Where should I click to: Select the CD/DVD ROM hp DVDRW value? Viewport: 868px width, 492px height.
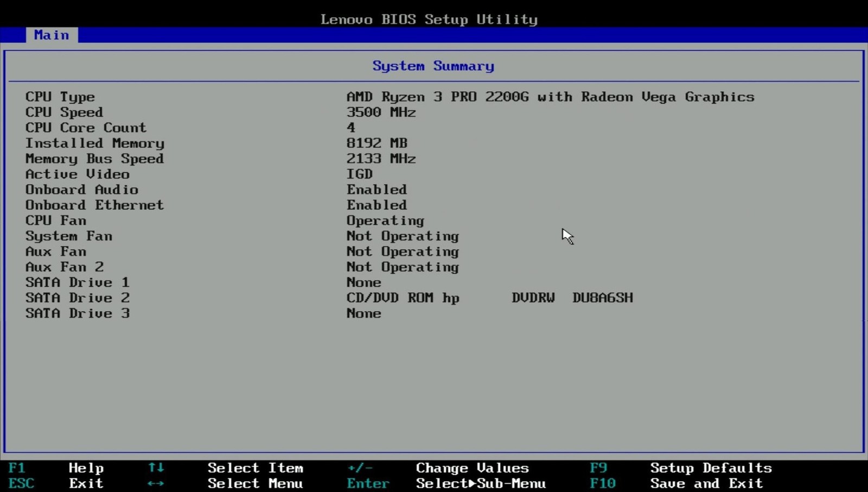click(x=489, y=298)
